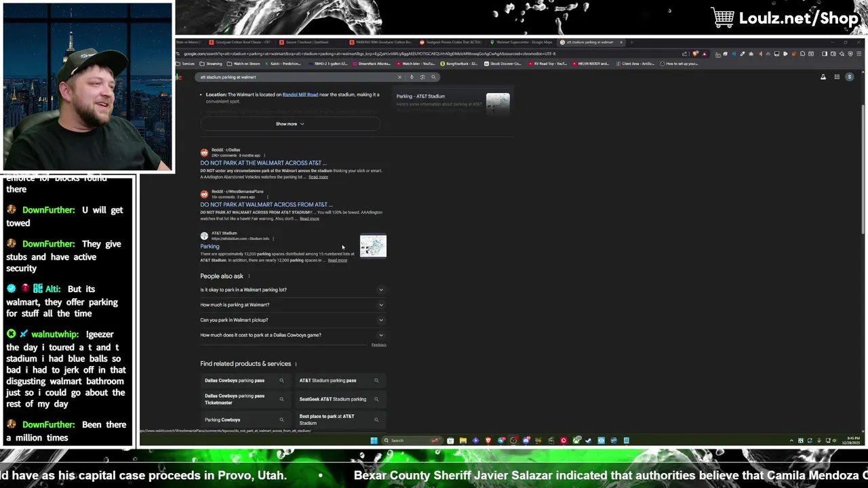Switch to Seatgeek Promo Codes tab
This screenshot has width=868, height=488.
(450, 42)
